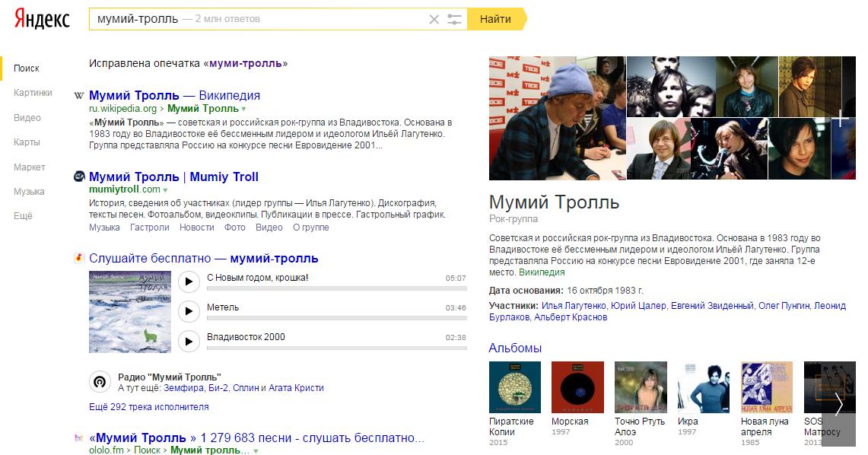Switch to Картинки sidebar tab
The width and height of the screenshot is (868, 455).
[33, 92]
